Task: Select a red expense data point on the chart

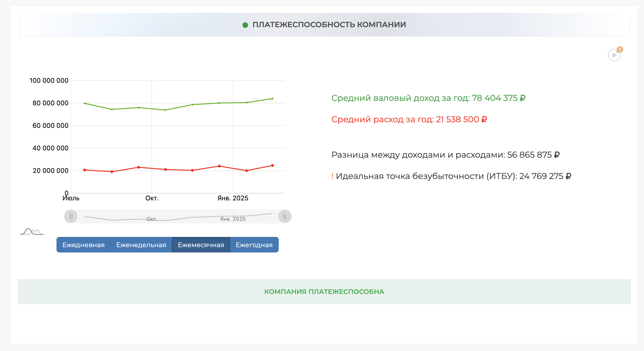Action: (219, 166)
